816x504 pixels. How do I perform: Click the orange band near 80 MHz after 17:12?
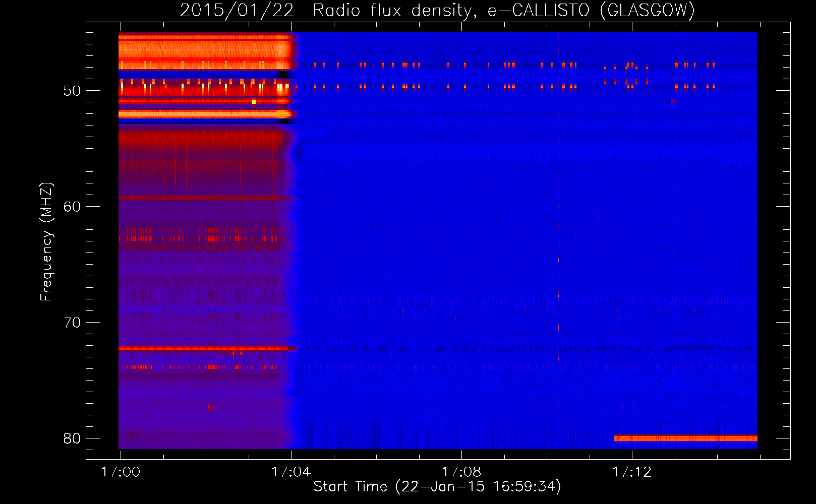point(685,438)
